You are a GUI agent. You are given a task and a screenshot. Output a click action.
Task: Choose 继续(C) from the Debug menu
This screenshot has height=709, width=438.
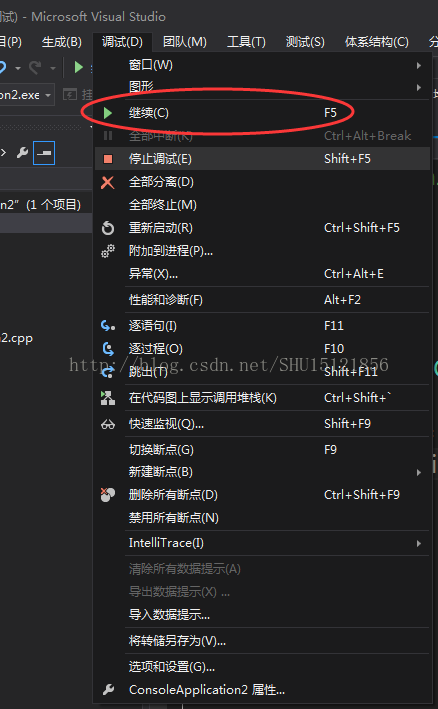261,113
